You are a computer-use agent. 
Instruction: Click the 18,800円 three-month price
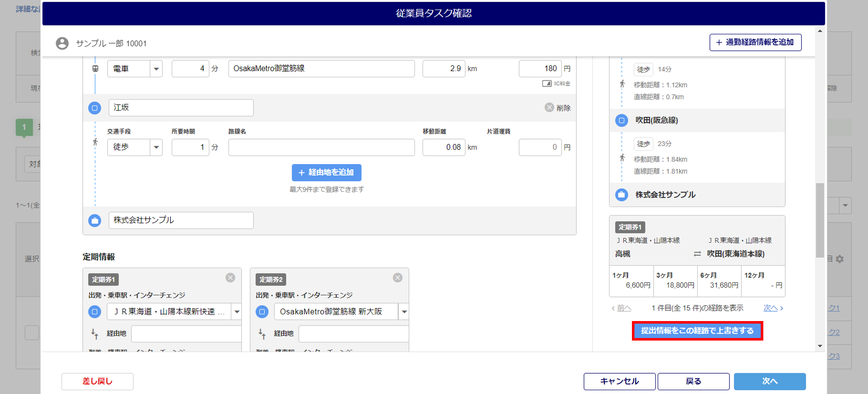pyautogui.click(x=680, y=285)
